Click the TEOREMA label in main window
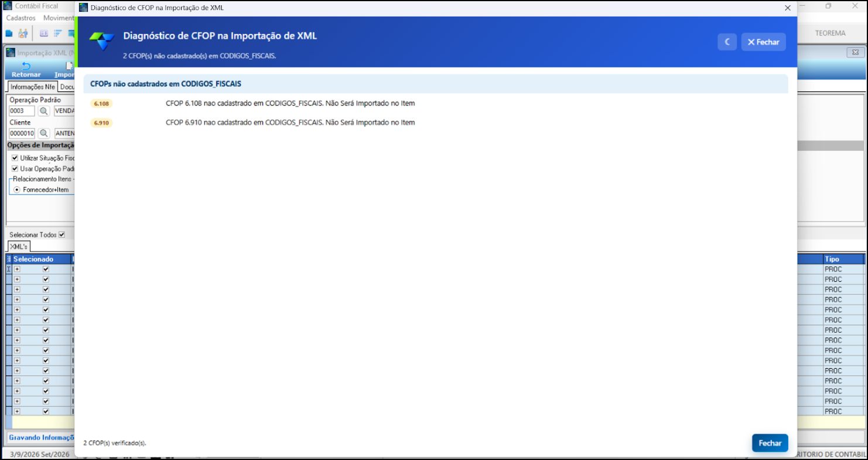The height and width of the screenshot is (460, 868). 831,33
